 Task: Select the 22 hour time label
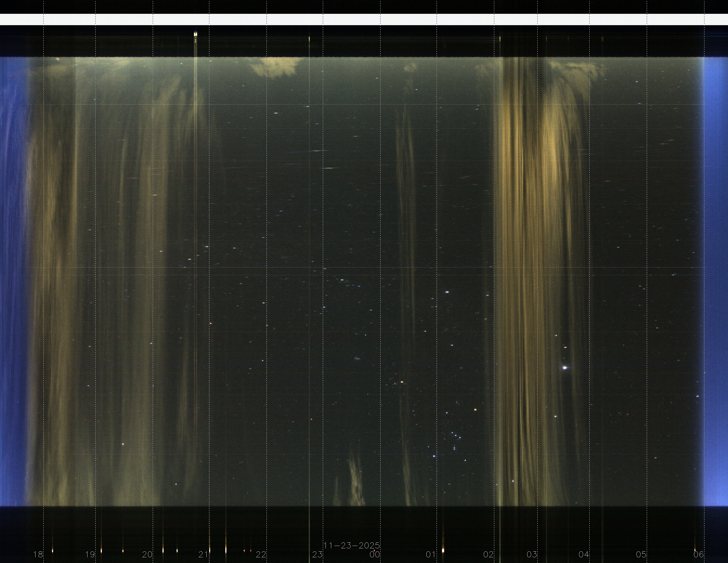261,554
